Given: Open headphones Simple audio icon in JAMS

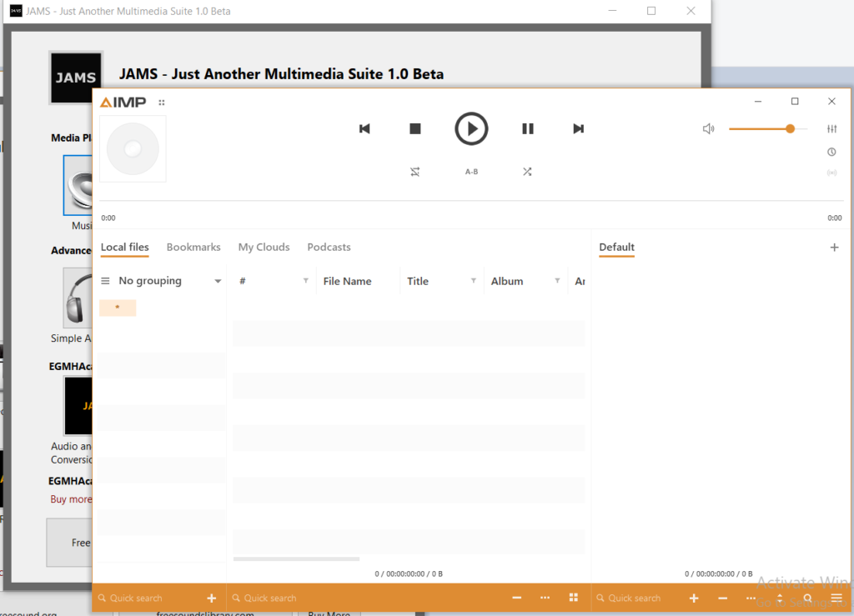Looking at the screenshot, I should click(x=78, y=298).
